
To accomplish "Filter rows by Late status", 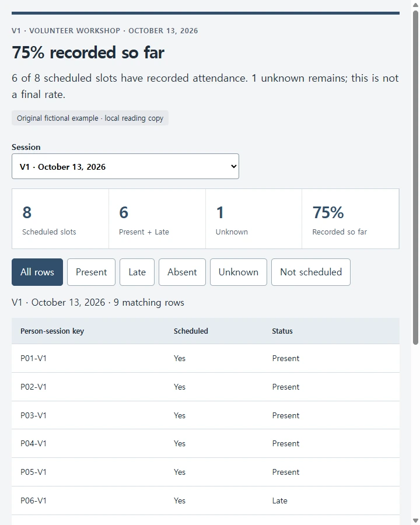I will click(x=137, y=272).
